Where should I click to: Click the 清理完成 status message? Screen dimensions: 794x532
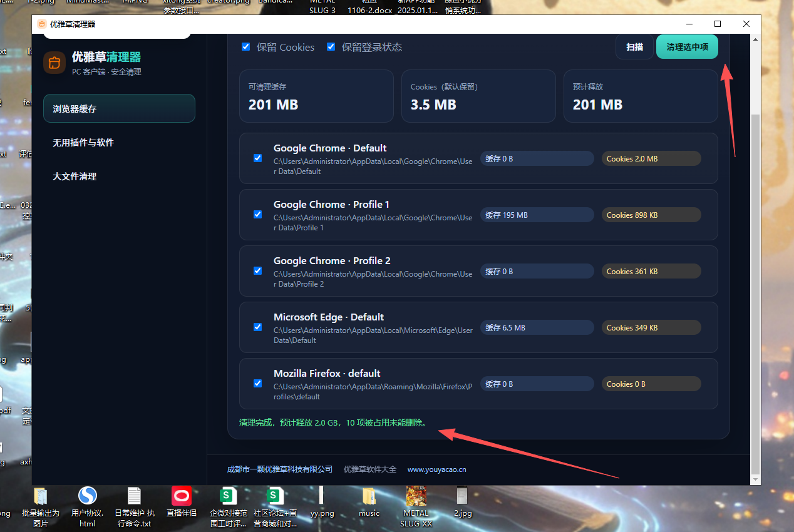(334, 422)
